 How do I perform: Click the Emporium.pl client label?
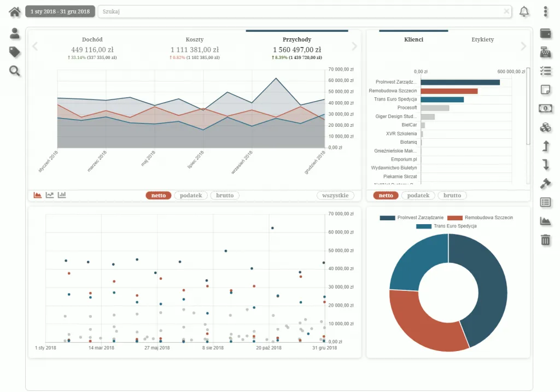(x=404, y=159)
